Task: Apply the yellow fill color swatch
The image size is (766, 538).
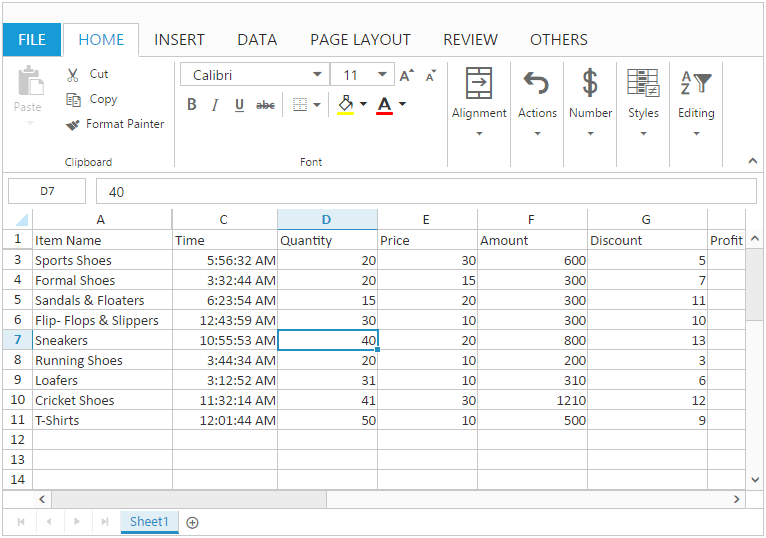Action: [x=346, y=105]
